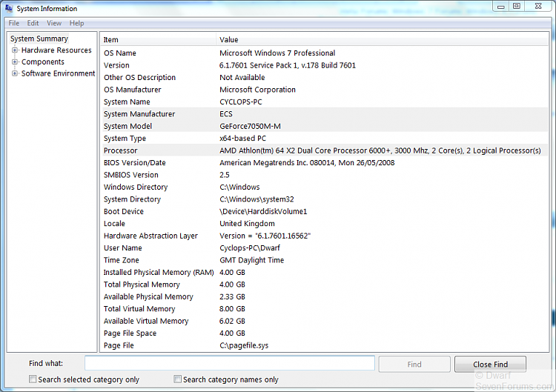Select the SMBIOS Version row
This screenshot has height=392, width=556.
click(x=325, y=175)
